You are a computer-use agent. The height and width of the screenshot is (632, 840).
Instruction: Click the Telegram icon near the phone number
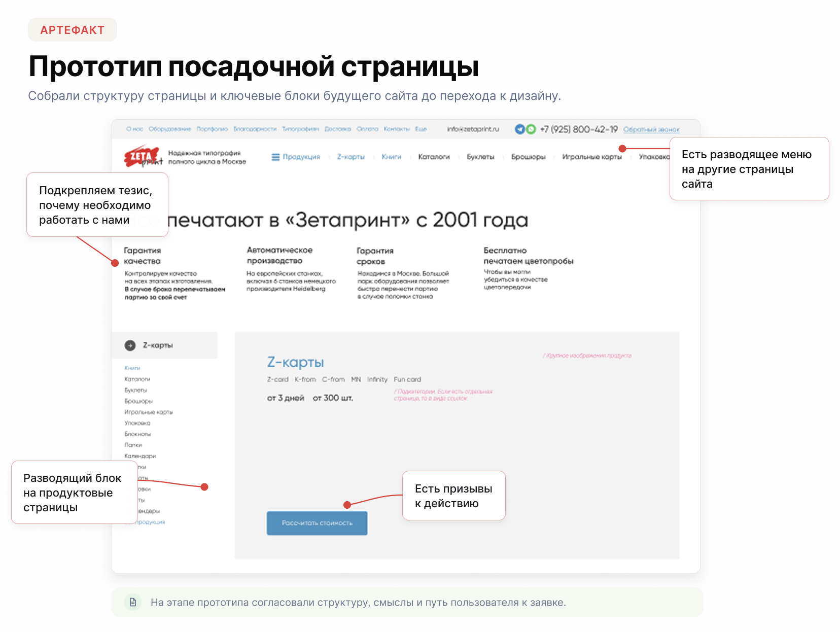pyautogui.click(x=519, y=129)
